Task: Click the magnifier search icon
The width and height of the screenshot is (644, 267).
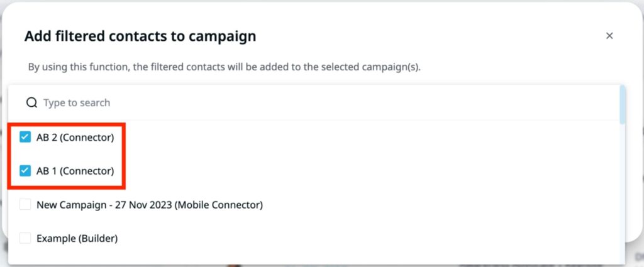Action: pyautogui.click(x=31, y=102)
